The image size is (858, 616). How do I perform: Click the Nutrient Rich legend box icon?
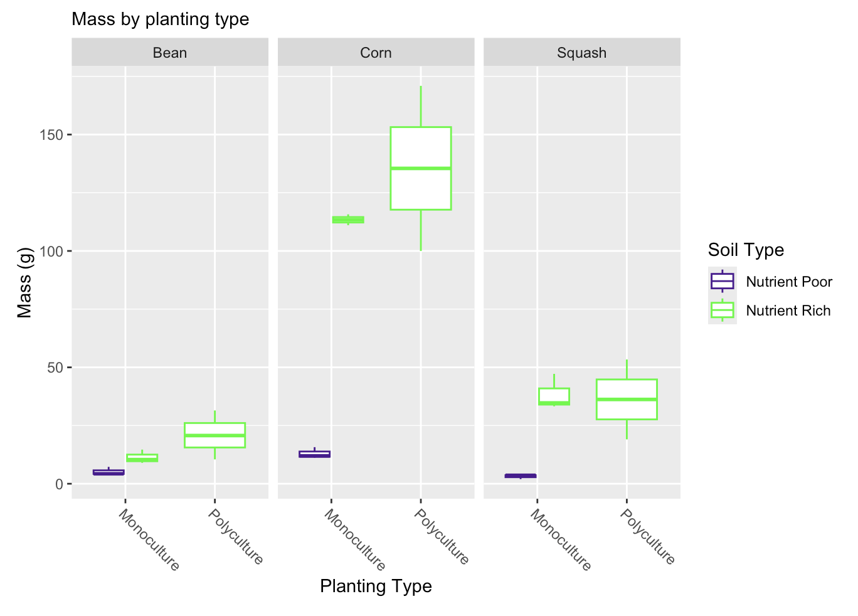pyautogui.click(x=722, y=310)
